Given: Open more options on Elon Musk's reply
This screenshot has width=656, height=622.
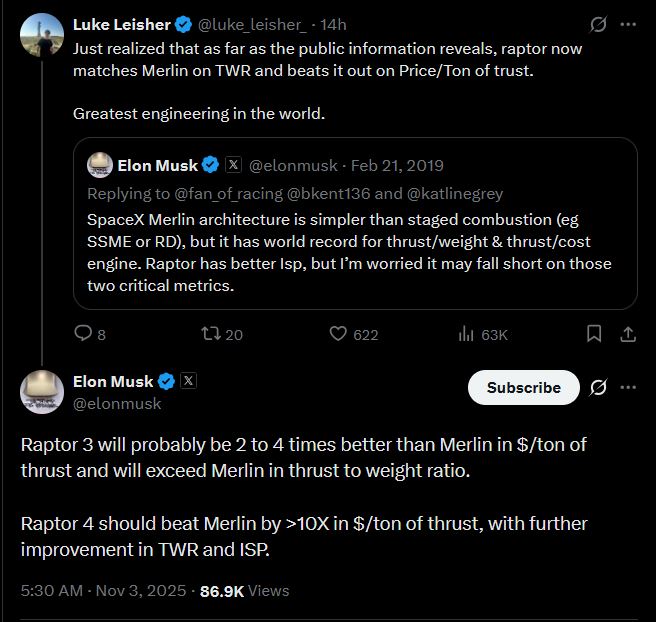Looking at the screenshot, I should coord(628,387).
